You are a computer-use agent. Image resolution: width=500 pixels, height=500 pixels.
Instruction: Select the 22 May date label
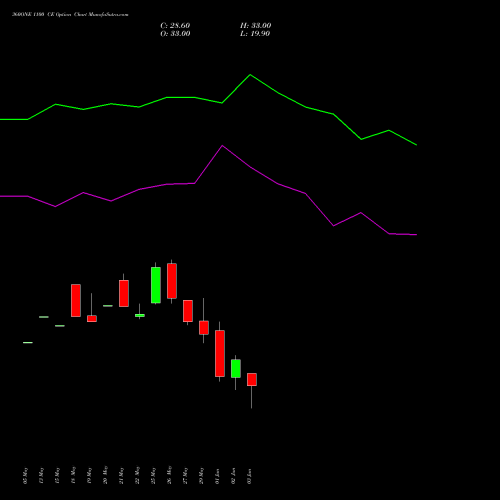coord(137,475)
